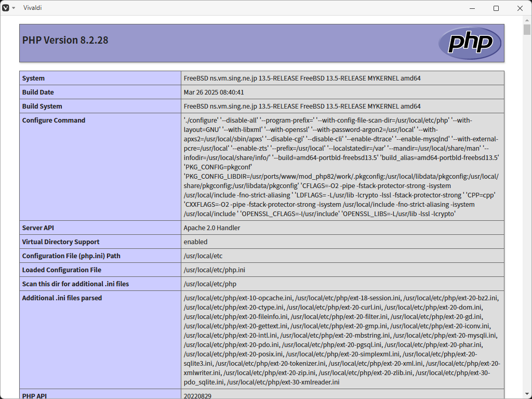Select the PHP Version 8.2.28 heading
The image size is (532, 399).
65,40
